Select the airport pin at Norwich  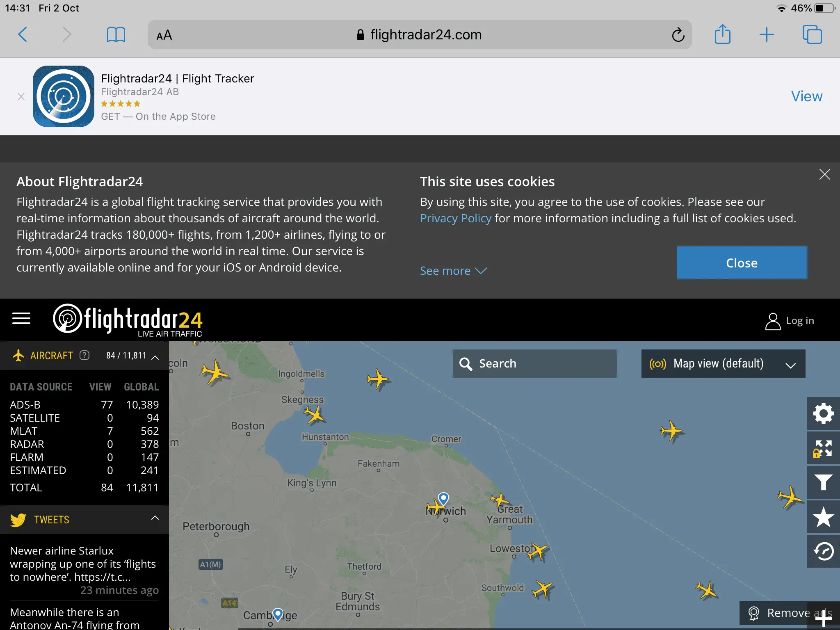(x=443, y=498)
